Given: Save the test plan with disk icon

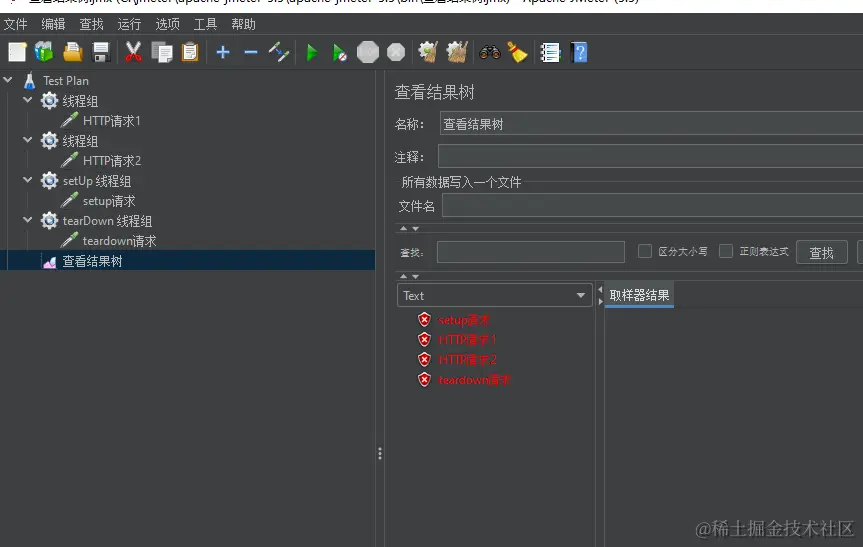Looking at the screenshot, I should (x=101, y=52).
